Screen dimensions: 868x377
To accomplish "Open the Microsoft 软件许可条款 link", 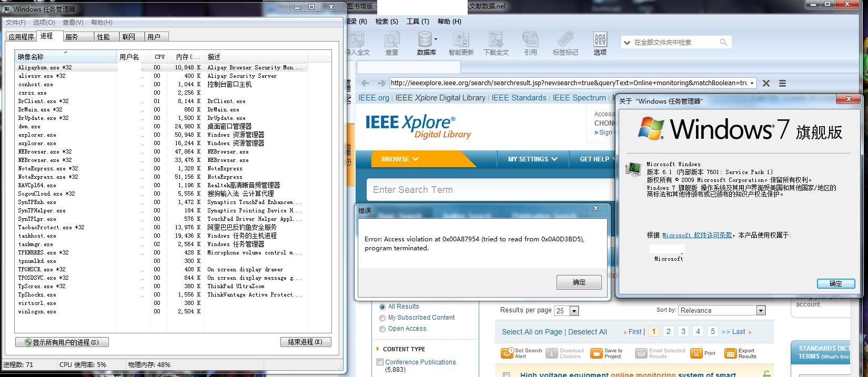I will tap(697, 235).
